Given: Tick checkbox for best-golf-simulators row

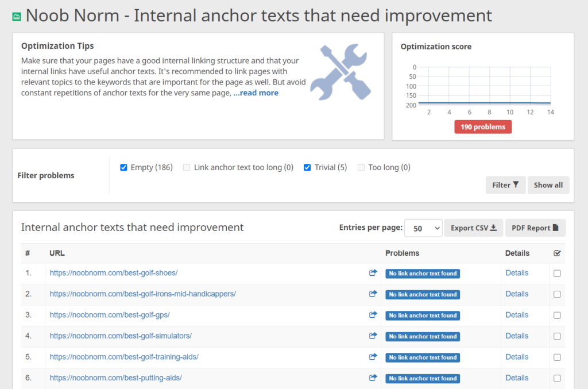Looking at the screenshot, I should tap(557, 337).
